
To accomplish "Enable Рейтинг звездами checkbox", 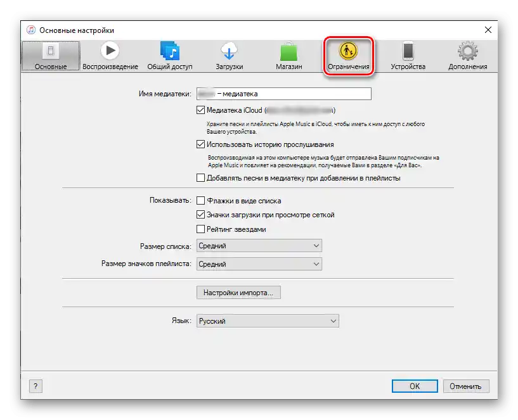I will (200, 229).
